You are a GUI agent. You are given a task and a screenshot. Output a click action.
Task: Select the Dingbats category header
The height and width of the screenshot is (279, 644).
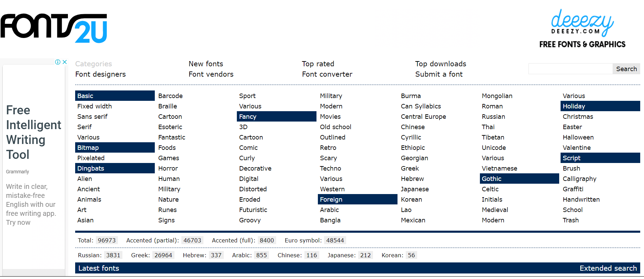click(115, 168)
